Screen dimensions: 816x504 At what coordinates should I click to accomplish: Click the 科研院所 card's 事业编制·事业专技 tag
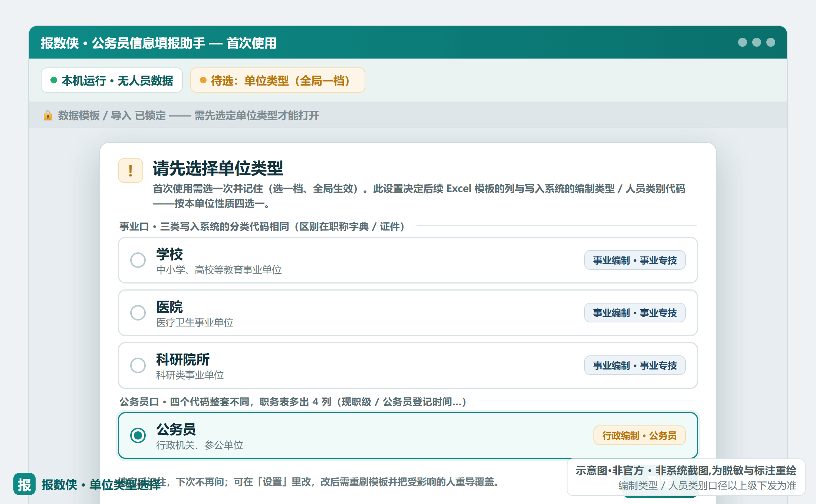(635, 365)
